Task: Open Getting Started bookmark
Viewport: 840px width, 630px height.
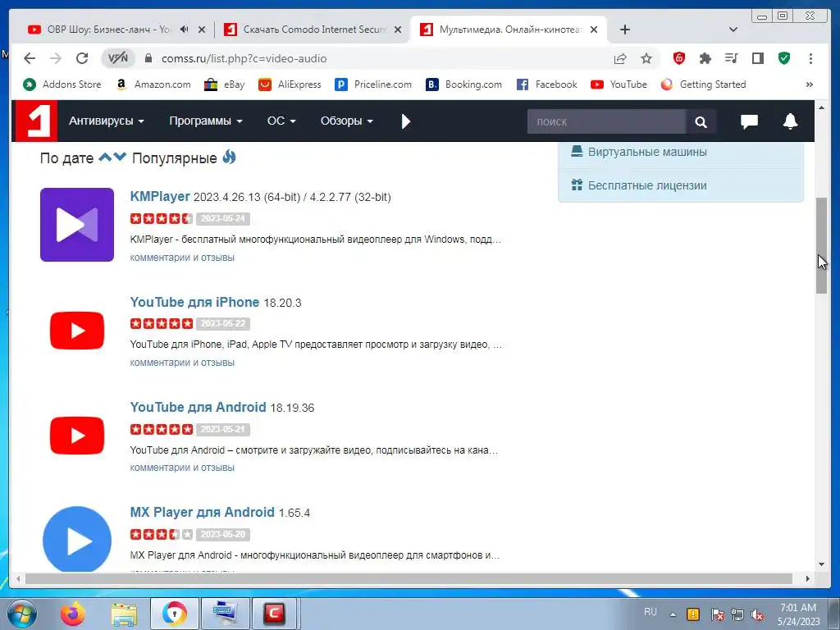Action: point(703,84)
